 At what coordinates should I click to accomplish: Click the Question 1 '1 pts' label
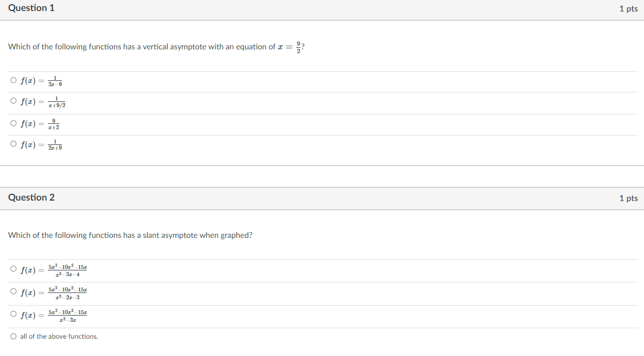coord(628,8)
